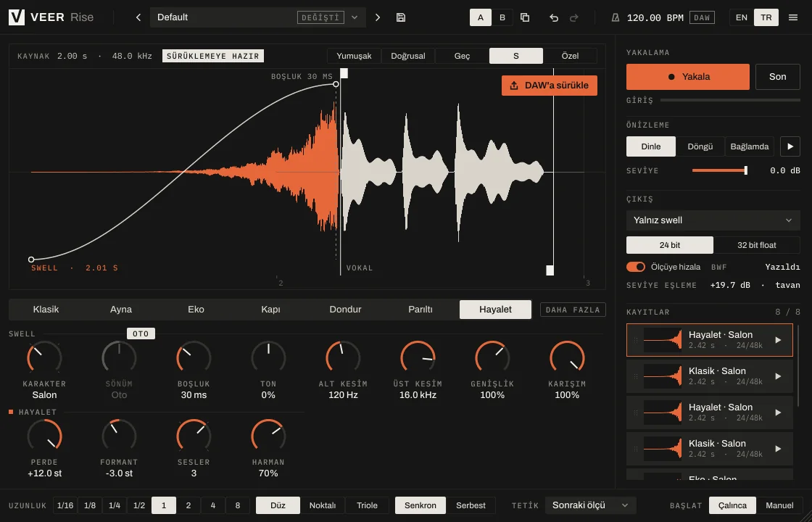Click the undo arrow icon
The image size is (812, 522).
554,17
